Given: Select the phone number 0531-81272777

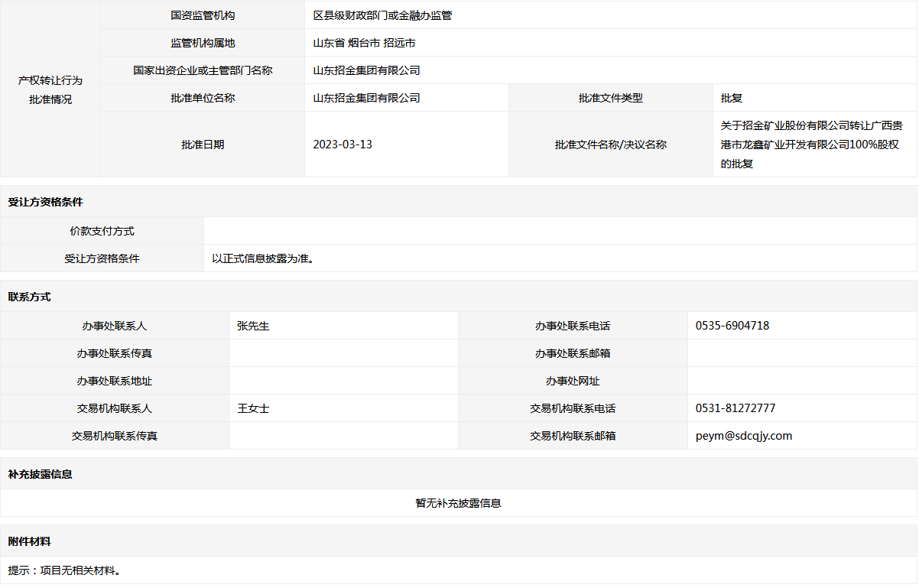Looking at the screenshot, I should pos(736,408).
